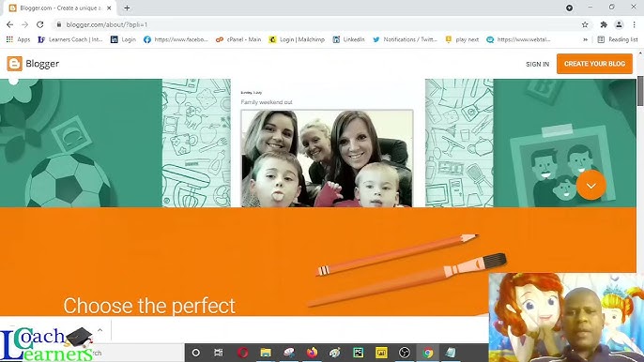Open the LinkedIn bookmark
This screenshot has height=362, width=644.
pyautogui.click(x=348, y=39)
